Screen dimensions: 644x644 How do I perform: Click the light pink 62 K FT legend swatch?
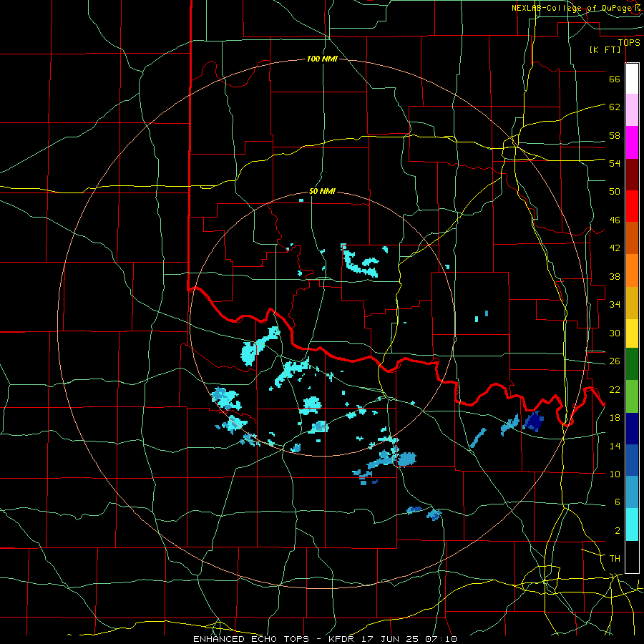point(632,110)
